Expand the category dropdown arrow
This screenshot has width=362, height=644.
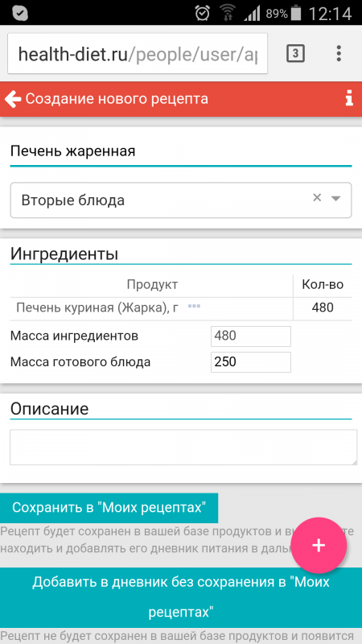[x=335, y=198]
